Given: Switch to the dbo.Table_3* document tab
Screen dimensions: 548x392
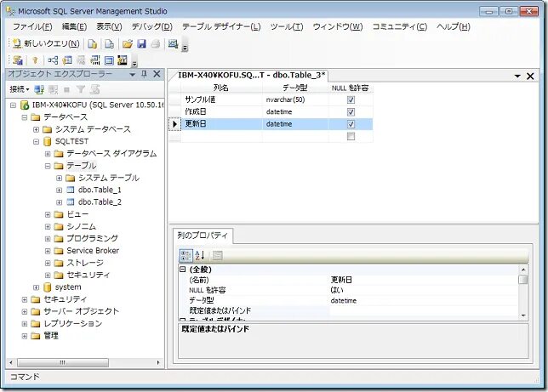Looking at the screenshot, I should coord(251,76).
